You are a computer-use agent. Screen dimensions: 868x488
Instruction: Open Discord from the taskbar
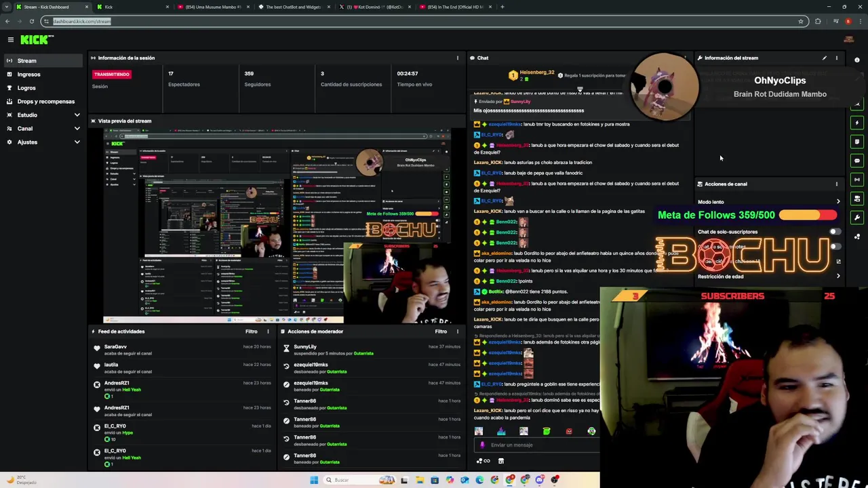click(x=540, y=480)
